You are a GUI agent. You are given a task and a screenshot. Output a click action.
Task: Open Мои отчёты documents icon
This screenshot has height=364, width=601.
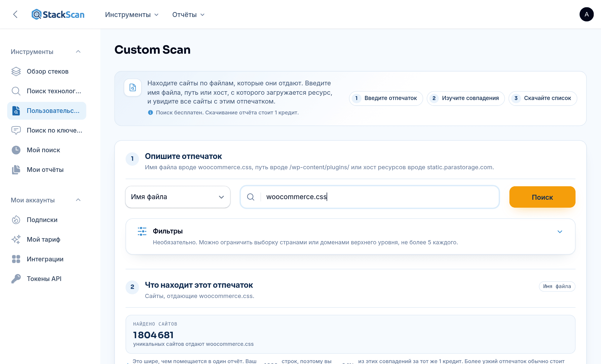click(x=16, y=170)
